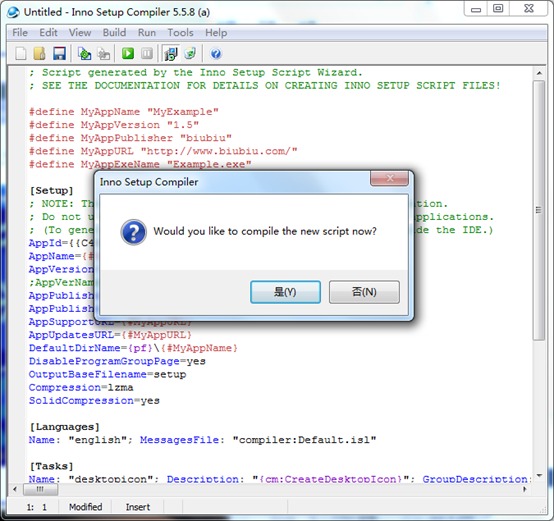The height and width of the screenshot is (521, 554).
Task: Click the 'Script generated by the Inno Setup' comment
Action: click(196, 72)
